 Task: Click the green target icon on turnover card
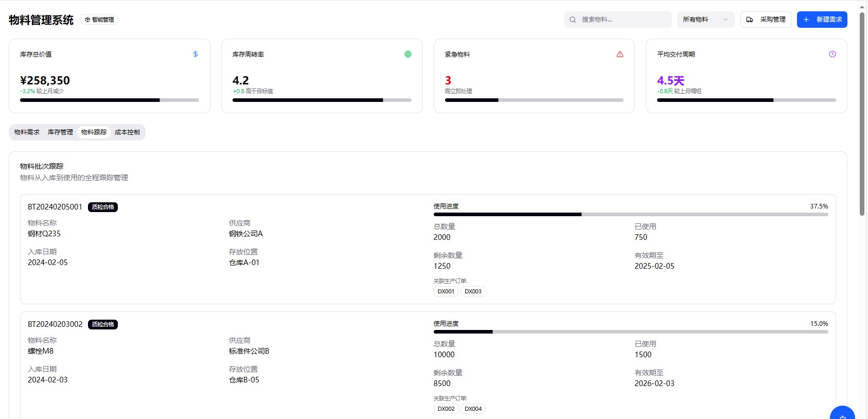point(408,54)
